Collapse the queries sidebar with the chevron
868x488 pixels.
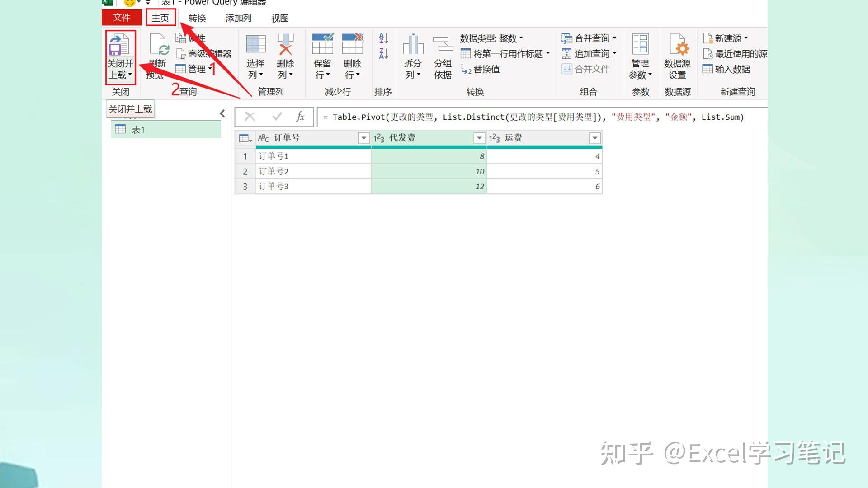(222, 113)
